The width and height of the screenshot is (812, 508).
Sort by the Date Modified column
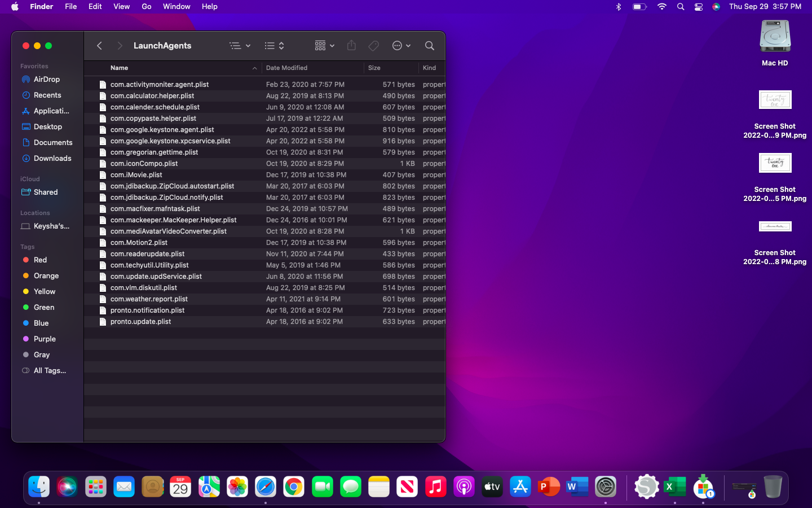[x=286, y=68]
